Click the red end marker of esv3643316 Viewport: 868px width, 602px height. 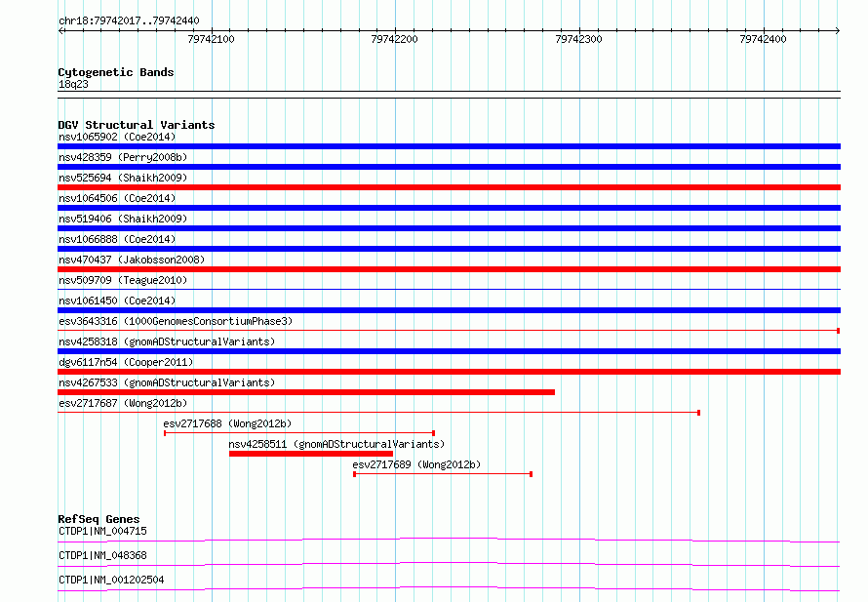[838, 331]
